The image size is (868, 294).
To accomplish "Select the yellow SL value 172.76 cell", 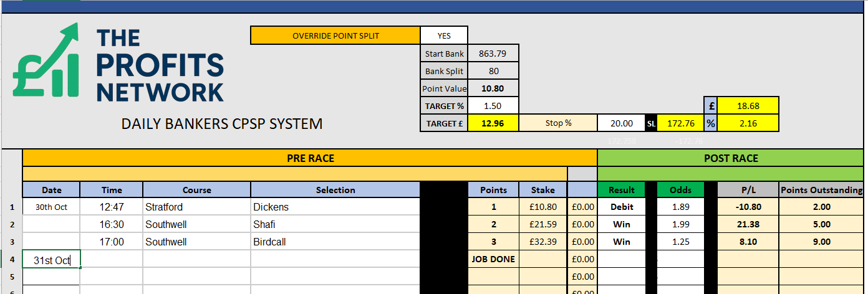I will tap(680, 123).
